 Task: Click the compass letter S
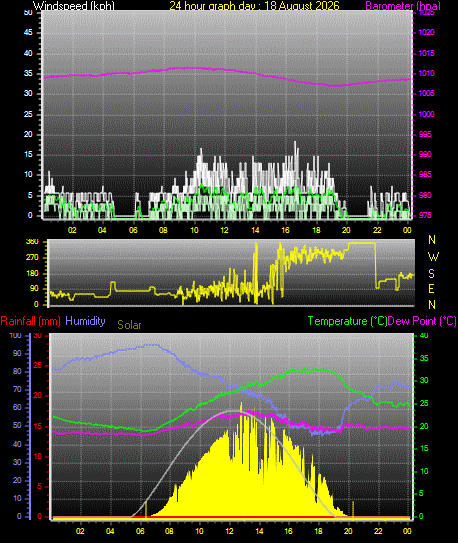click(x=432, y=274)
